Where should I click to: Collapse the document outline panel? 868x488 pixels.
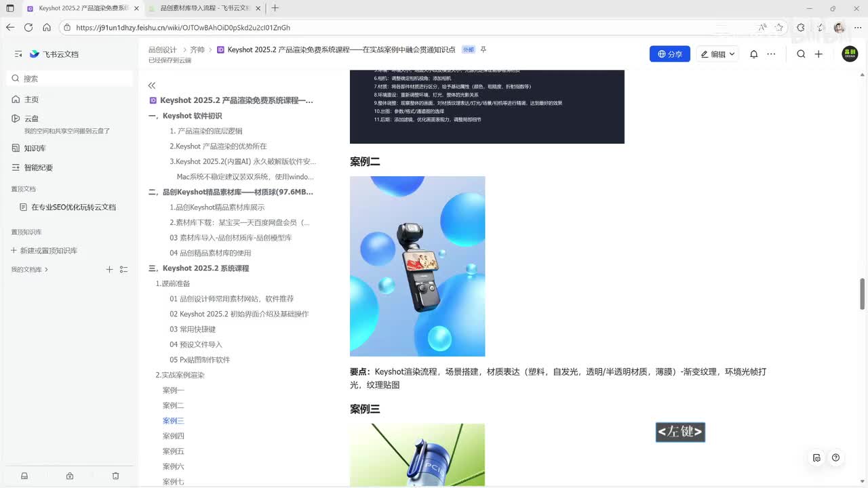tap(152, 85)
